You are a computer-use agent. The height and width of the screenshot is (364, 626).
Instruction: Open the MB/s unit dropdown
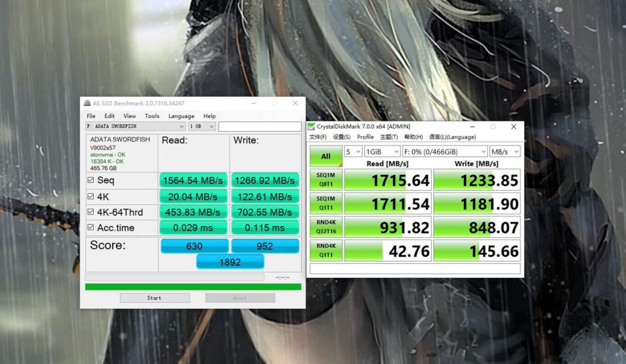[x=505, y=152]
